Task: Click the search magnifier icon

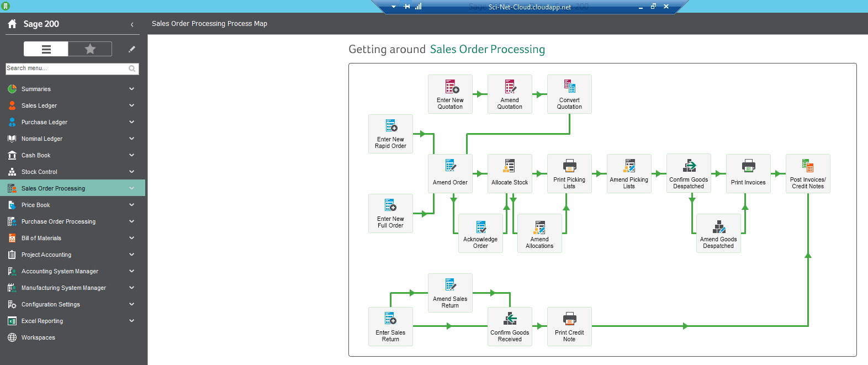Action: [x=132, y=68]
